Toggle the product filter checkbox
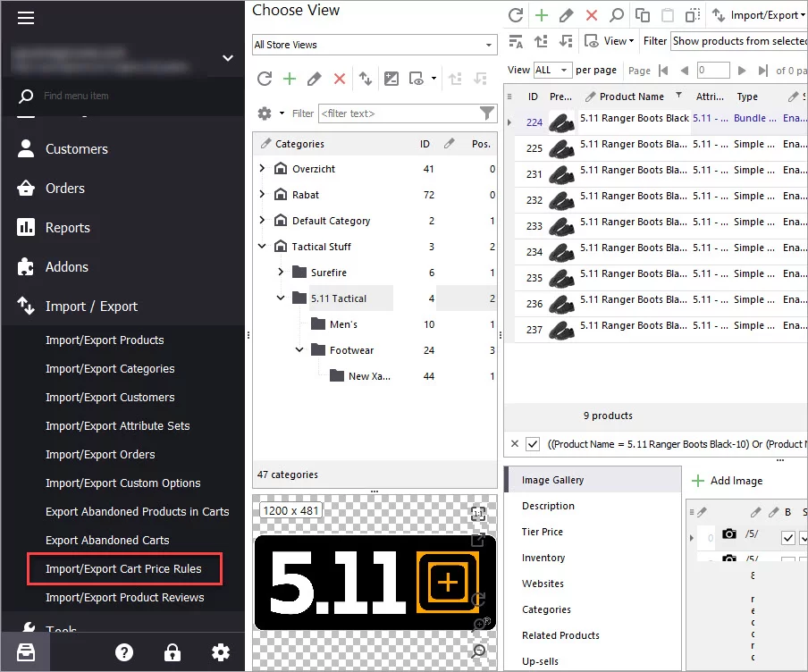This screenshot has height=672, width=808. [533, 444]
